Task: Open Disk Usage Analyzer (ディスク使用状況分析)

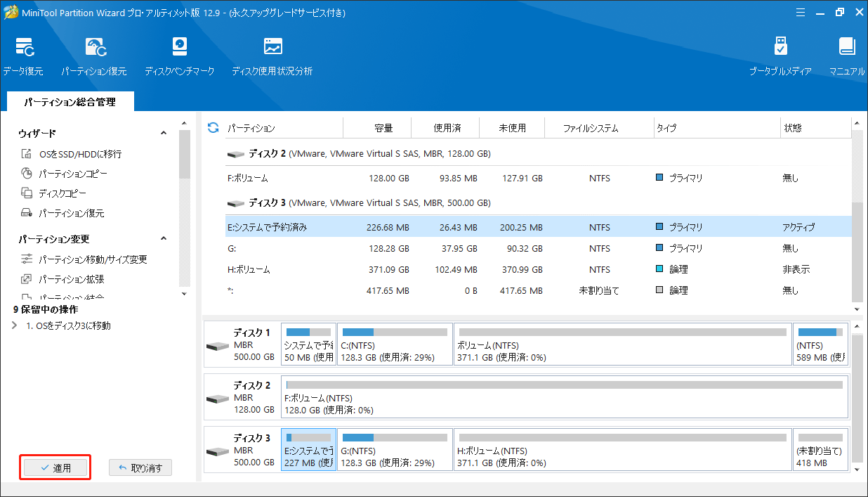Action: click(272, 56)
